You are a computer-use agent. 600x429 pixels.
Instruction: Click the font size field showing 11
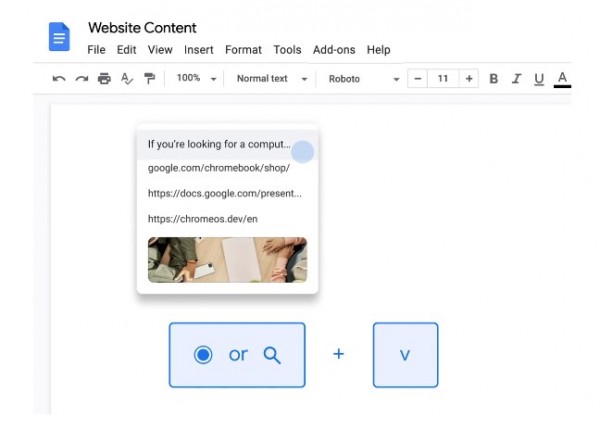point(443,79)
